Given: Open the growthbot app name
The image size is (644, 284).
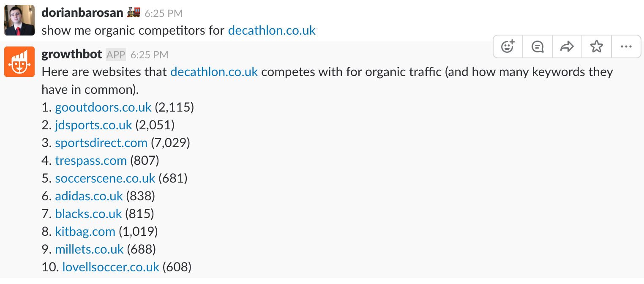Looking at the screenshot, I should (72, 54).
